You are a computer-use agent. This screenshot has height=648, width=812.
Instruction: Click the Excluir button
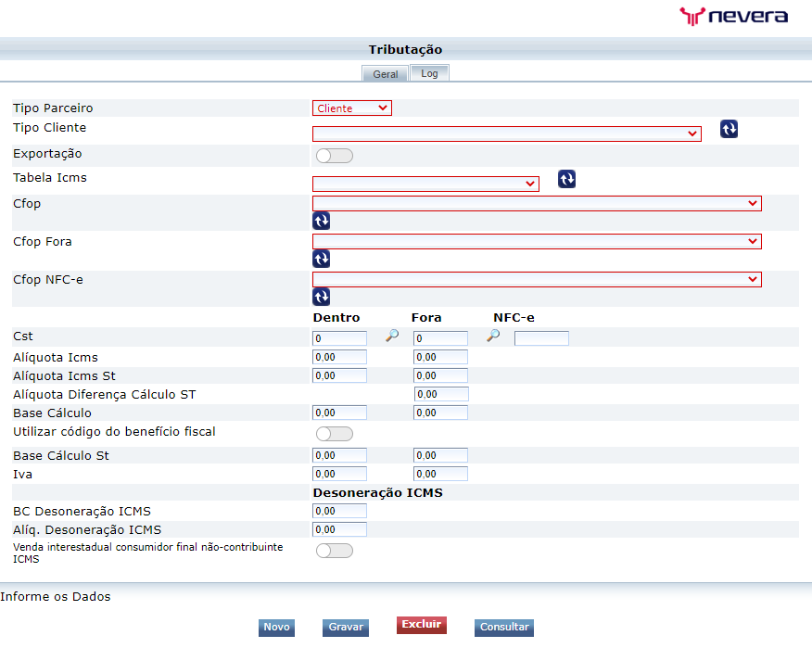point(422,625)
